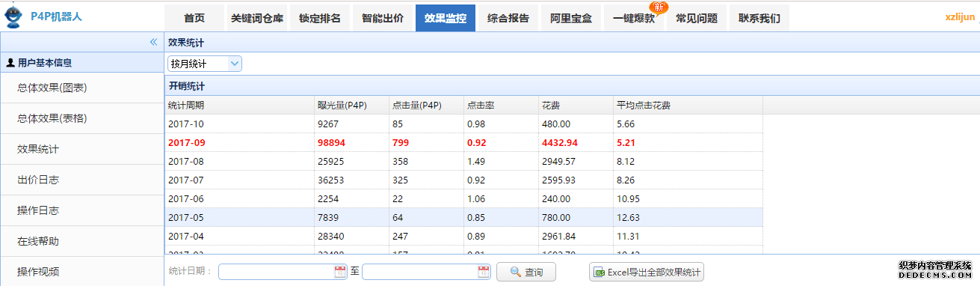Open the 一键爆款 tab
The width and height of the screenshot is (980, 286).
[x=634, y=18]
